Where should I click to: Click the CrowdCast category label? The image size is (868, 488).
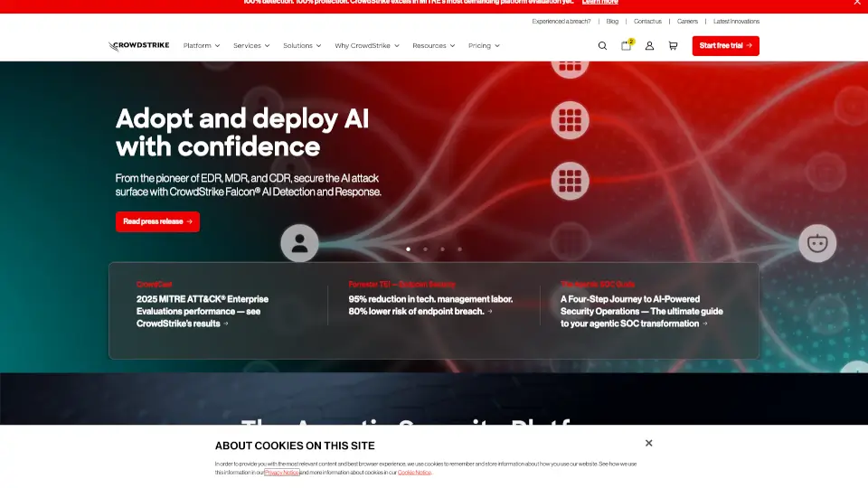click(x=154, y=284)
